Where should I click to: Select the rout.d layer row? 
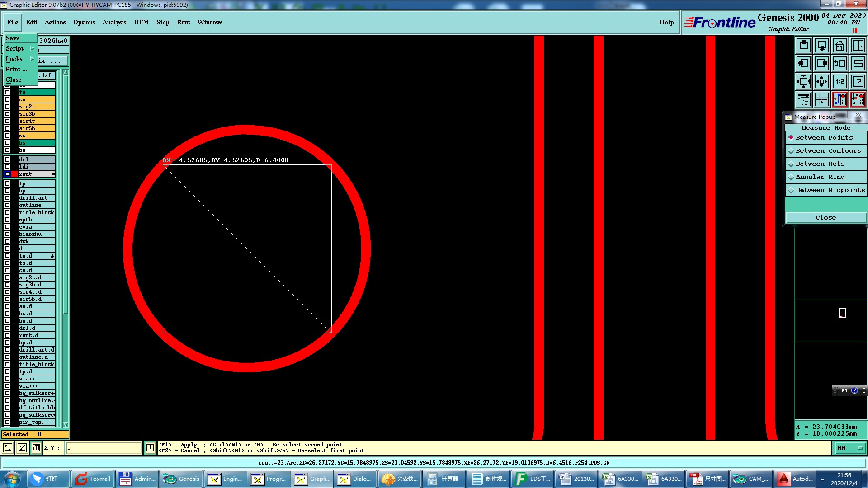(x=37, y=335)
